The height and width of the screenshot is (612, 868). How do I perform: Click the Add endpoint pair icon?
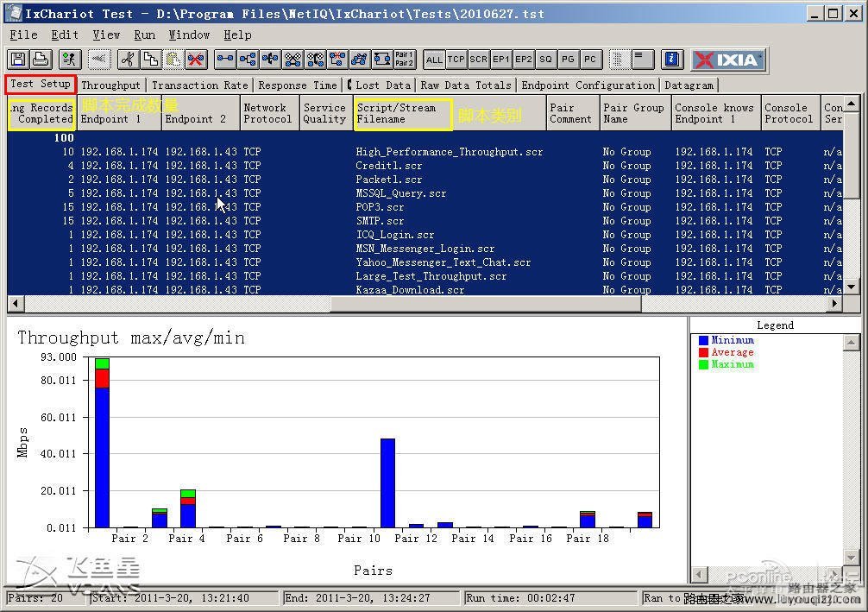coord(225,60)
